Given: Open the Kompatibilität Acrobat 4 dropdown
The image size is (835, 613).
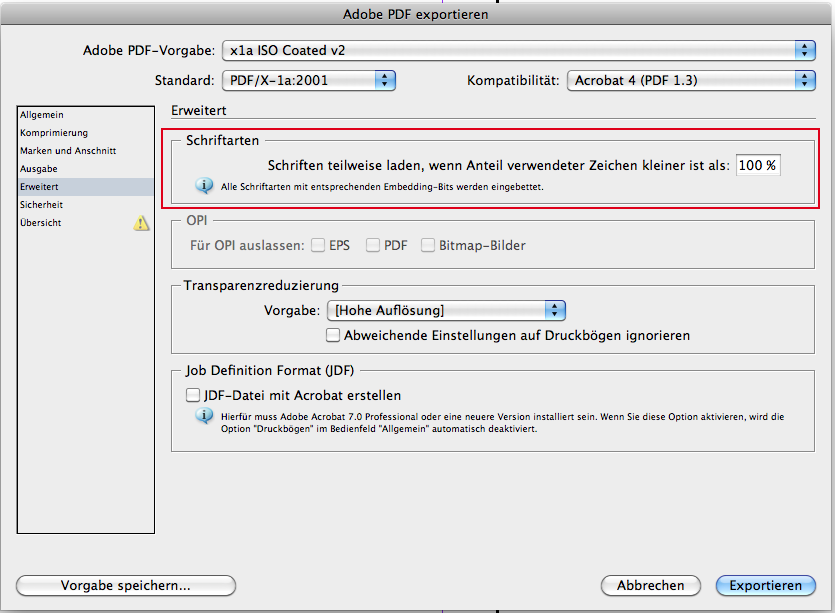Looking at the screenshot, I should [x=691, y=80].
